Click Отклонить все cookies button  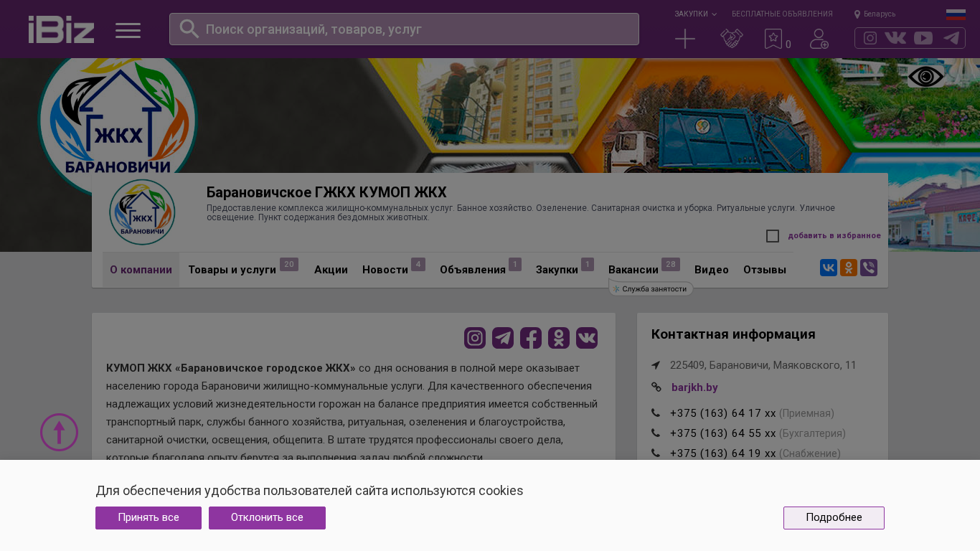point(267,518)
